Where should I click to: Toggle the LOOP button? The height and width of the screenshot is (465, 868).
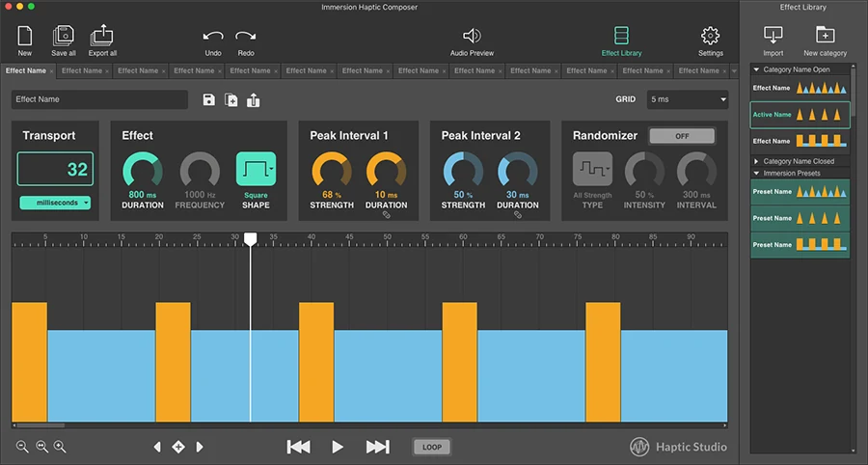pos(432,448)
